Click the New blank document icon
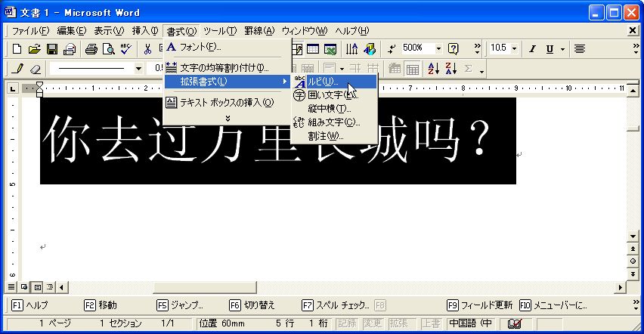The image size is (644, 334). pyautogui.click(x=17, y=49)
